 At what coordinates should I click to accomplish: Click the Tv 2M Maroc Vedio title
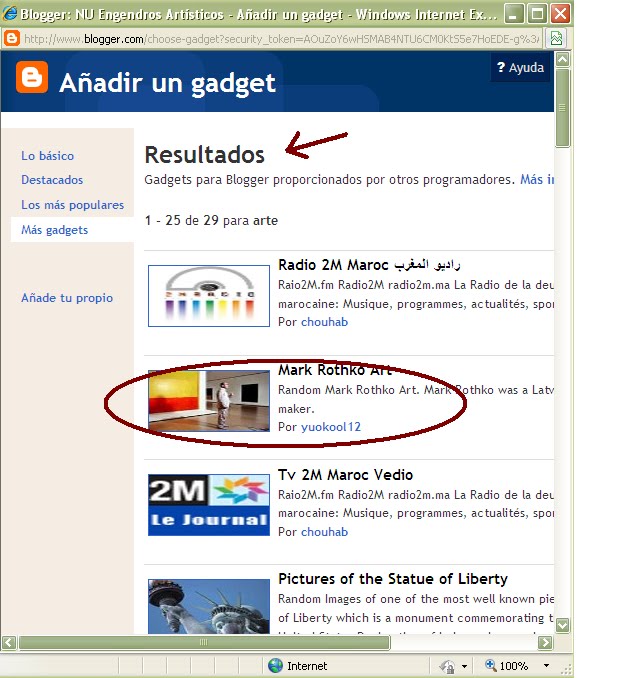pos(346,475)
